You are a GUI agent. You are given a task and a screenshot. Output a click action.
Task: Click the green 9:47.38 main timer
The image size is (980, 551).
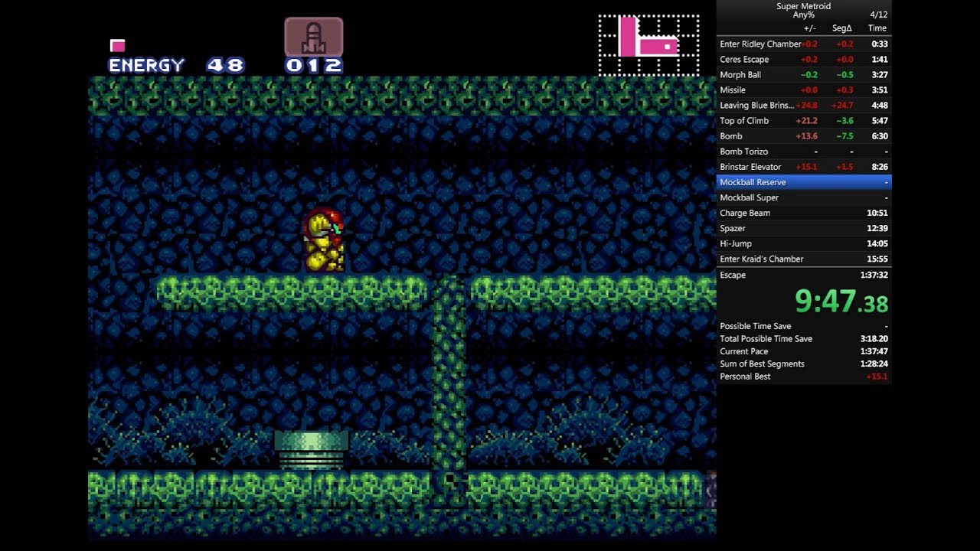(841, 301)
